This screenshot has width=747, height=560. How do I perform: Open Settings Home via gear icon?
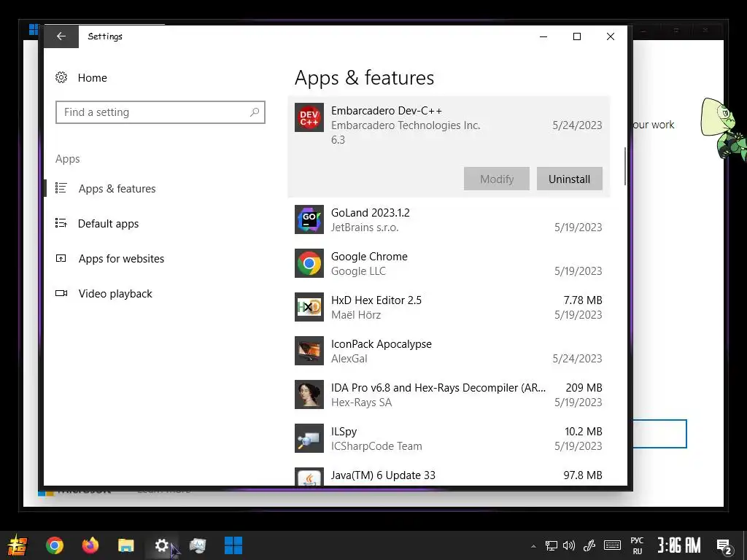61,77
